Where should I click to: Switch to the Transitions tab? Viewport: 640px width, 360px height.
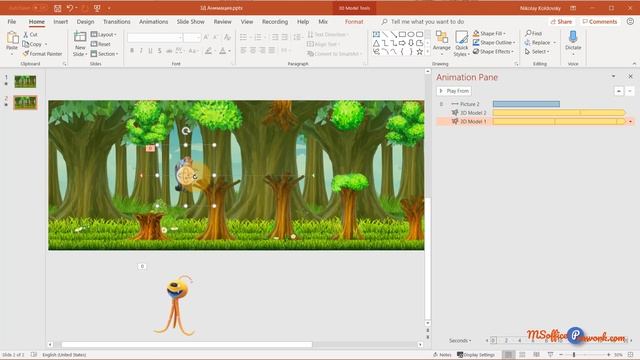point(117,22)
